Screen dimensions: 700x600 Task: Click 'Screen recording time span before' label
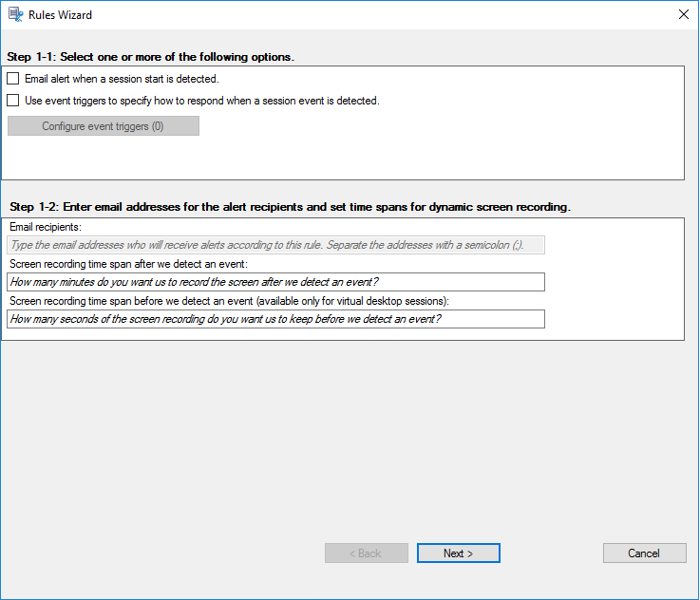coord(228,301)
